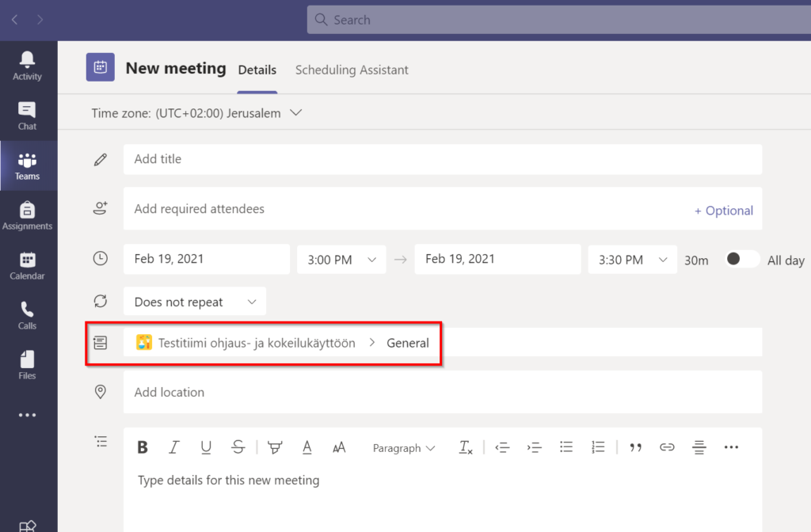The width and height of the screenshot is (811, 532).
Task: Pick the start date Feb 19, 2021
Action: coord(207,259)
